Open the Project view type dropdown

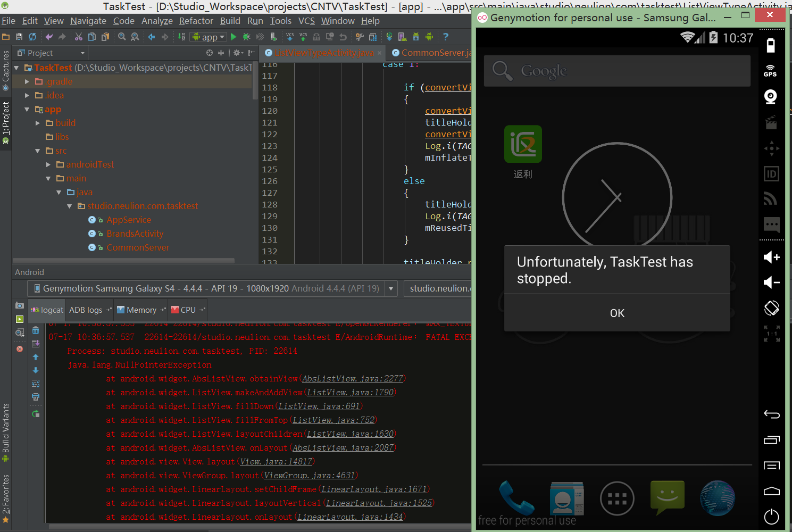(x=51, y=53)
